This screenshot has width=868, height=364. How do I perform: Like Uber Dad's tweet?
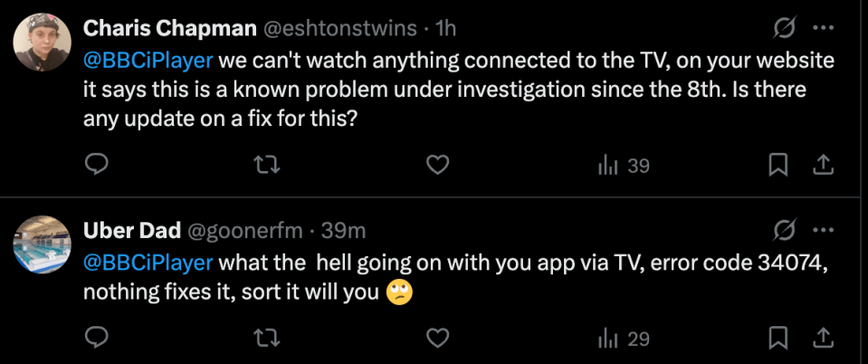[438, 338]
